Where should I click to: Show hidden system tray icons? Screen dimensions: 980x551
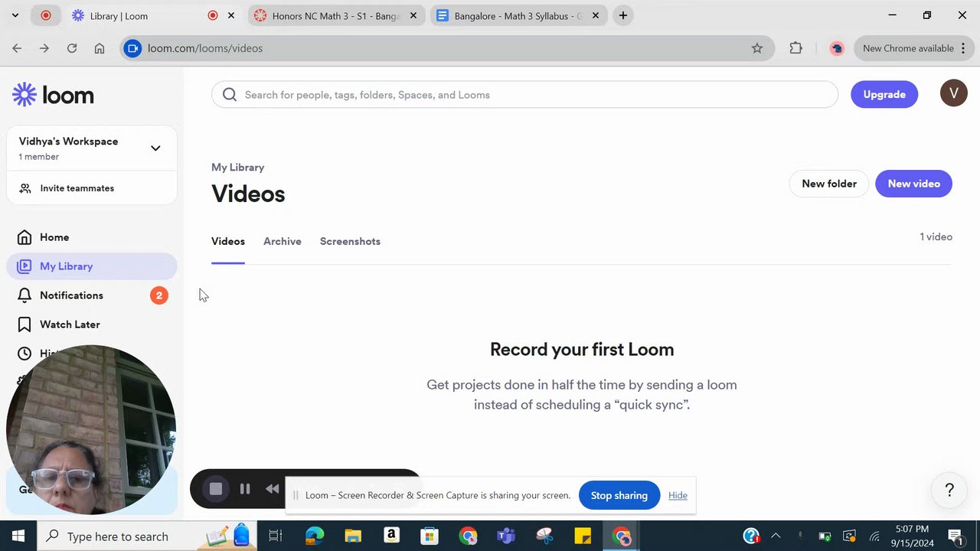click(x=776, y=536)
